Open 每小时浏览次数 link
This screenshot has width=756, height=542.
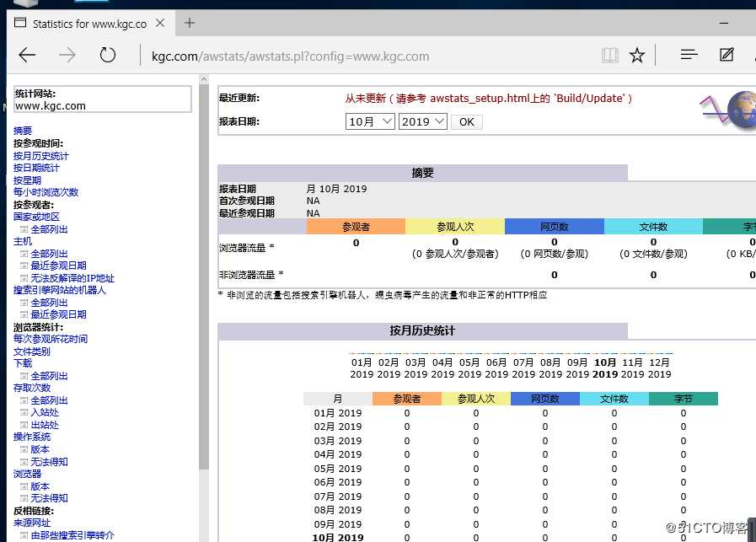(46, 192)
